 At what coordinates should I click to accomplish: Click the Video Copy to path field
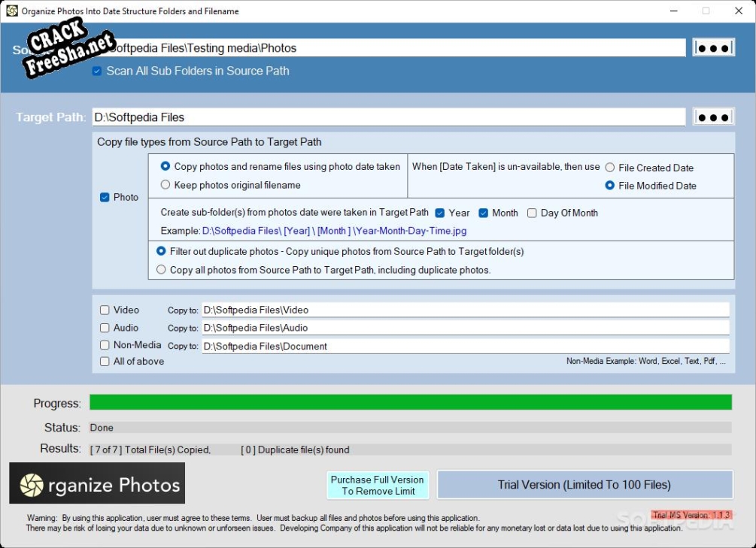[x=465, y=310]
